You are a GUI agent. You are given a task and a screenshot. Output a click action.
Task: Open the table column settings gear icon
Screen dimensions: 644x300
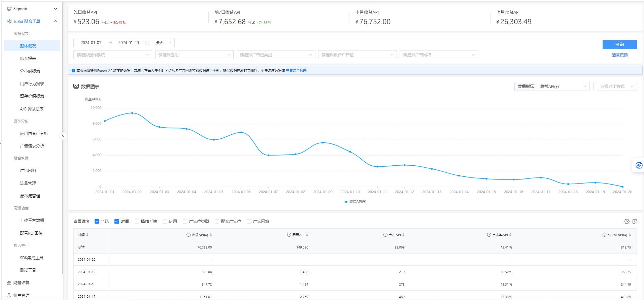click(x=626, y=222)
